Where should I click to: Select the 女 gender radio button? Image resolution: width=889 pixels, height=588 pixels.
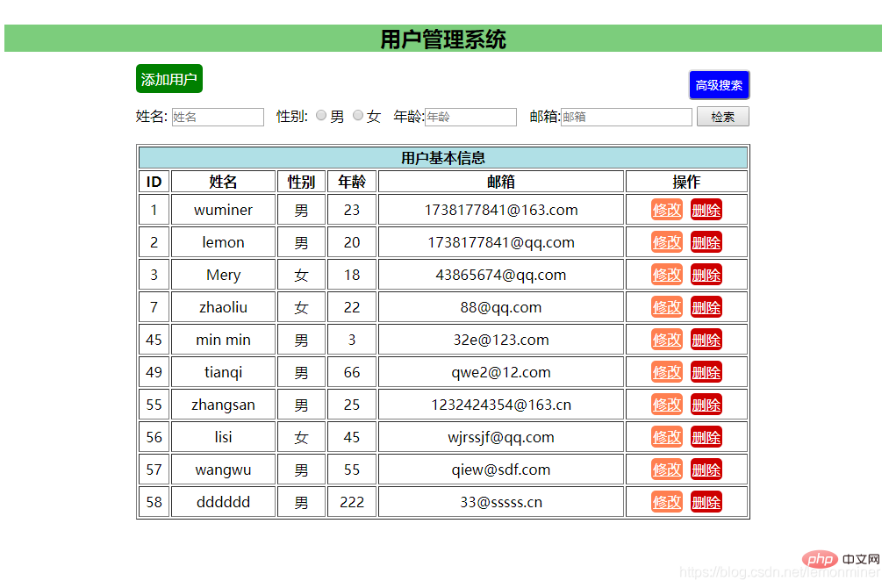pos(358,114)
